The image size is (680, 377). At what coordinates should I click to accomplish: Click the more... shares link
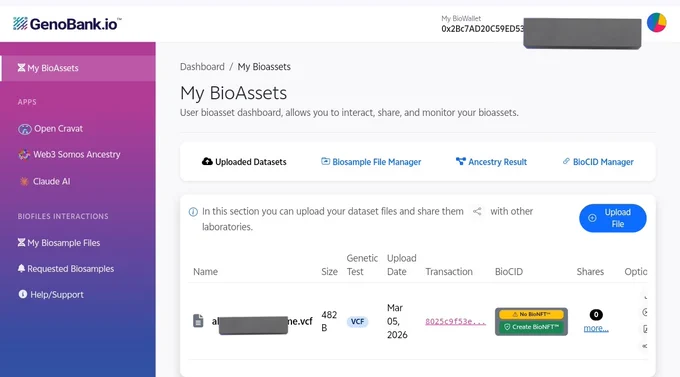coord(596,328)
